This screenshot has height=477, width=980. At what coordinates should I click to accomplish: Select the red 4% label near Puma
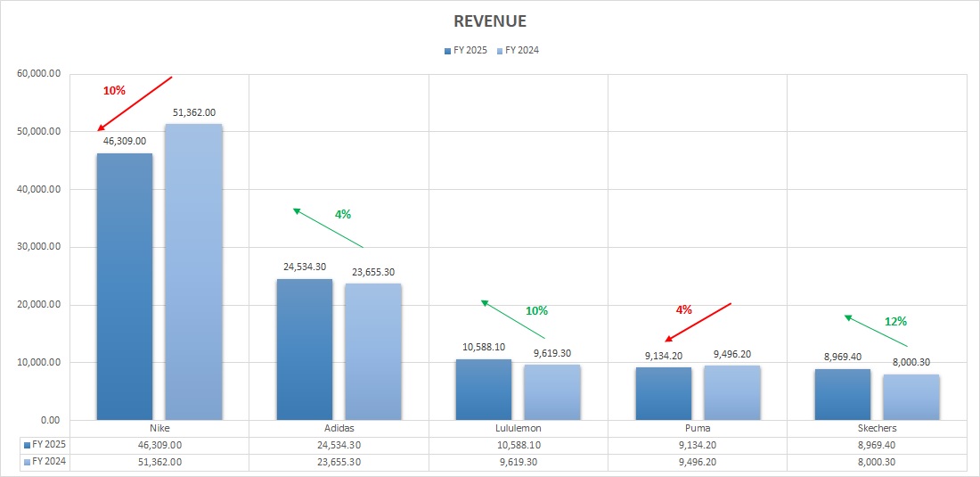pyautogui.click(x=683, y=309)
